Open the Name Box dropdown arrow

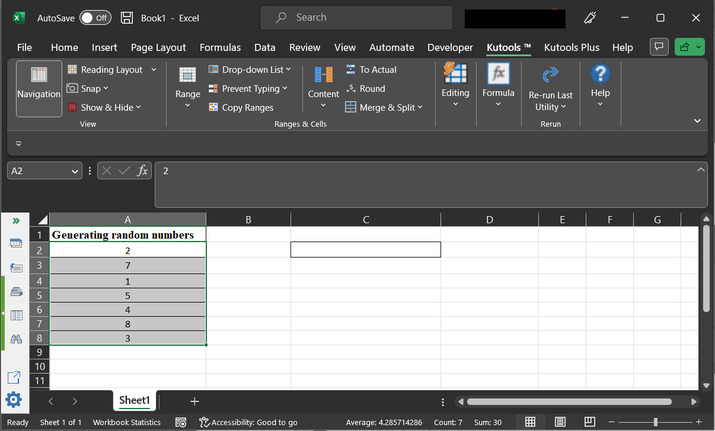point(75,171)
